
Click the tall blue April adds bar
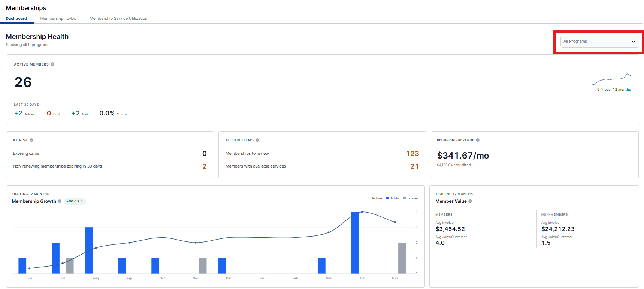(355, 243)
